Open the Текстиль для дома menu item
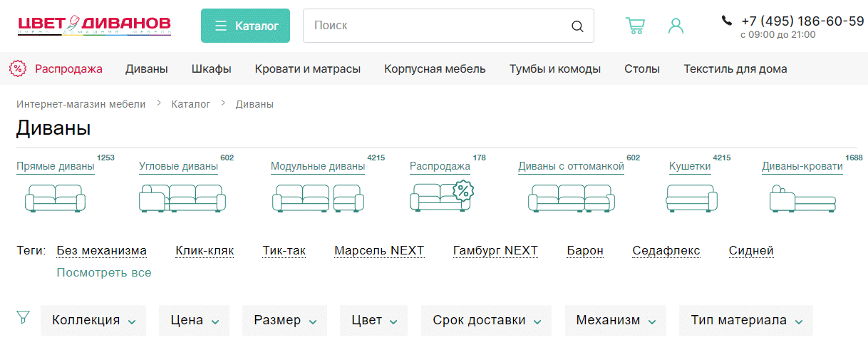The width and height of the screenshot is (868, 340). 735,69
